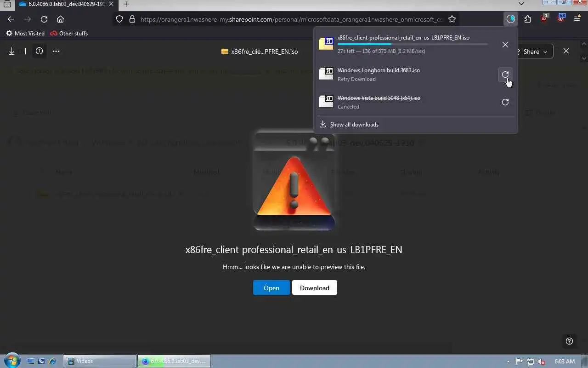This screenshot has width=588, height=368.
Task: Open the help question mark button
Action: pos(569,341)
